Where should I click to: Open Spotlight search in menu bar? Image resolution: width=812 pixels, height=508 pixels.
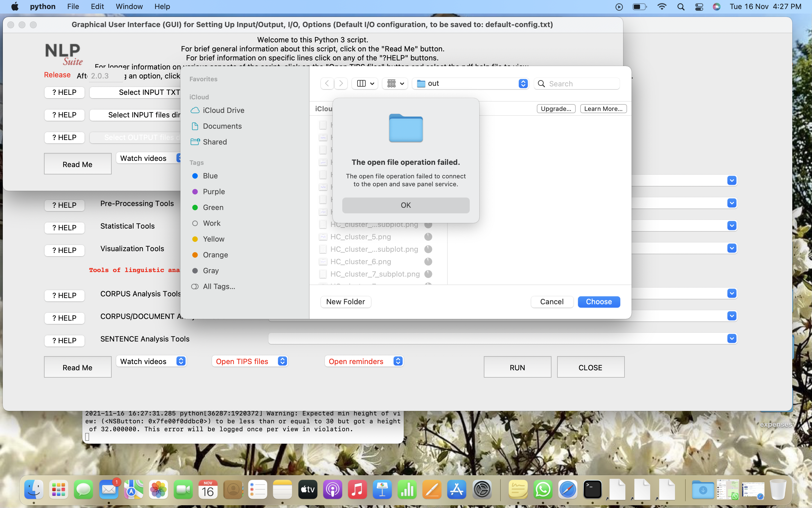[681, 7]
